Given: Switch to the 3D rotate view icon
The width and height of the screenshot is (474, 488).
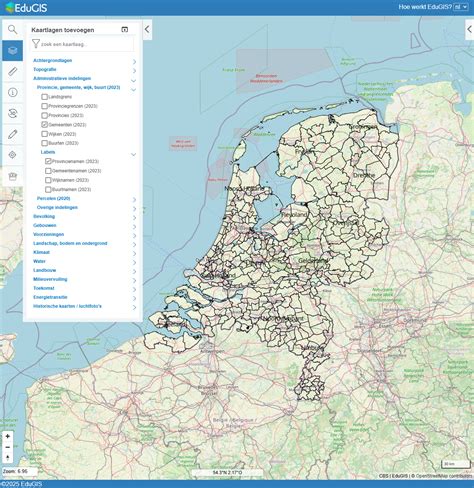Looking at the screenshot, I should click(12, 113).
